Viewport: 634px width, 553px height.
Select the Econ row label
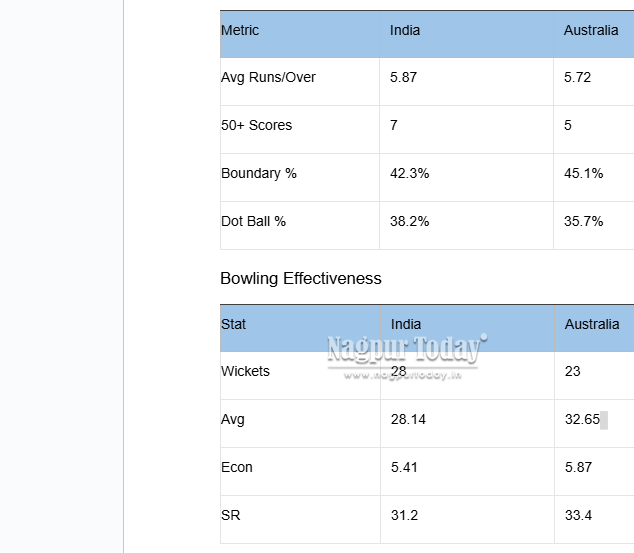pos(237,468)
